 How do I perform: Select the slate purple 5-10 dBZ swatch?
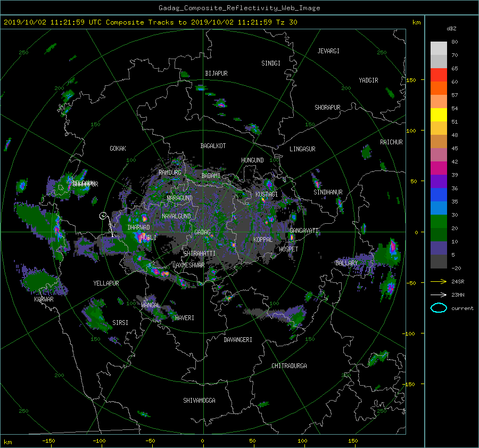pos(439,248)
